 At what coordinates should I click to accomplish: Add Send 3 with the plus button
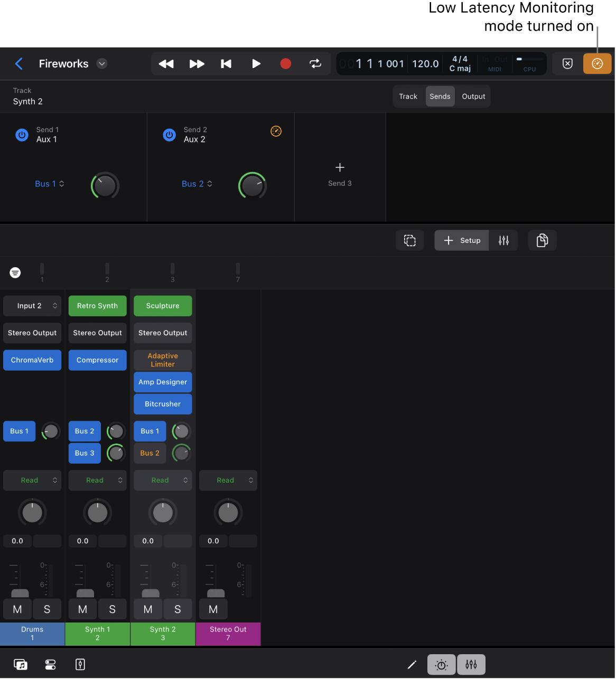[340, 167]
